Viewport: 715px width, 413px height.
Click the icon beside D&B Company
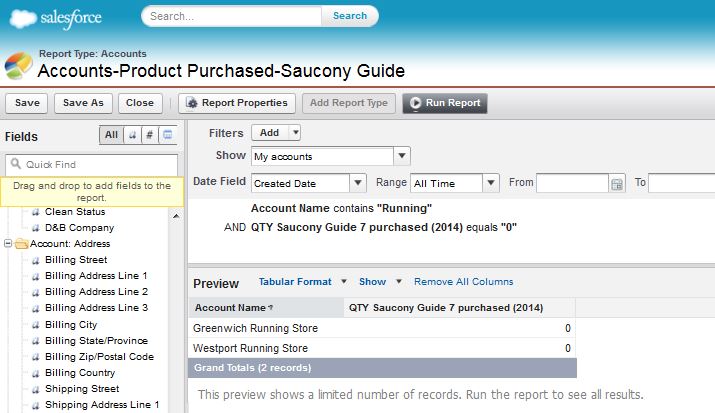tap(36, 228)
